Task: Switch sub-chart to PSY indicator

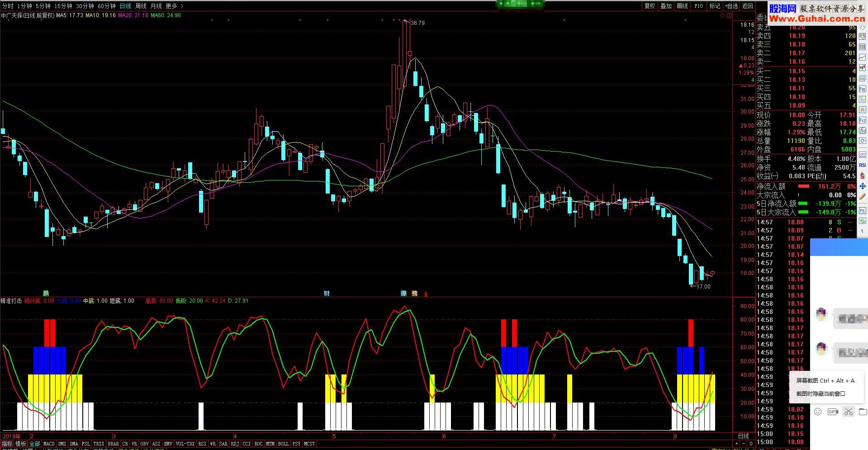Action: coord(297,444)
